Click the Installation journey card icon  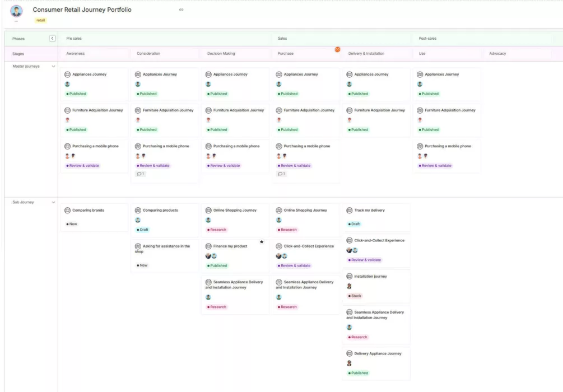pyautogui.click(x=348, y=276)
